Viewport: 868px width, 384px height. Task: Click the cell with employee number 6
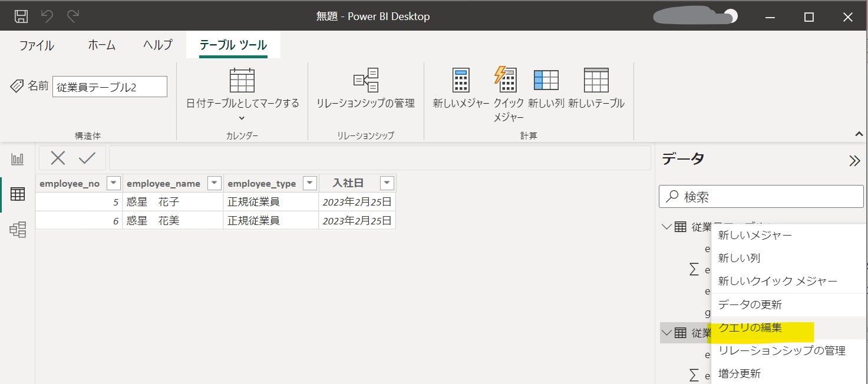point(79,221)
